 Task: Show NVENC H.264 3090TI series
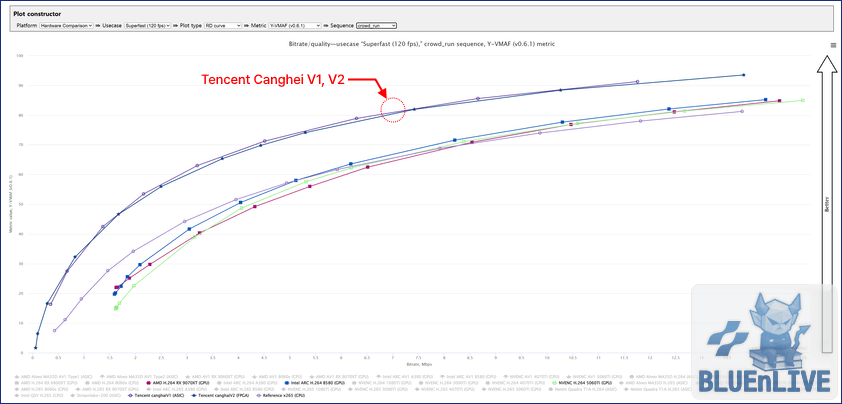[448, 383]
